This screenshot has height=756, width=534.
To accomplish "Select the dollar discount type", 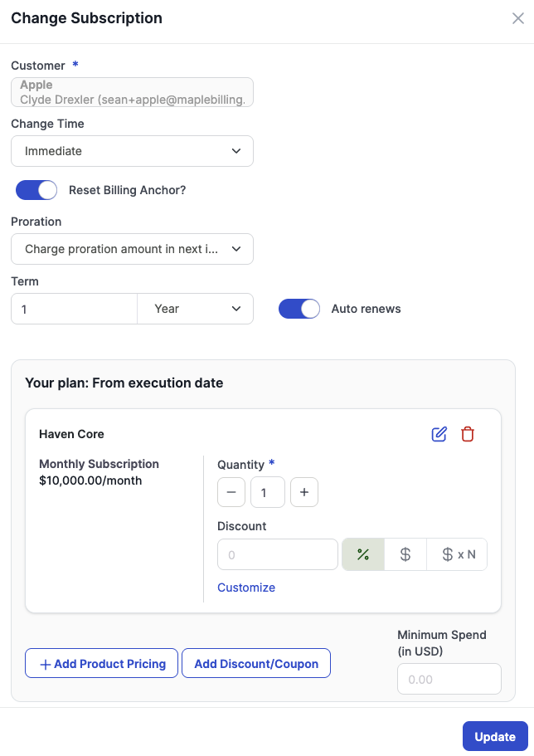I will coord(405,555).
